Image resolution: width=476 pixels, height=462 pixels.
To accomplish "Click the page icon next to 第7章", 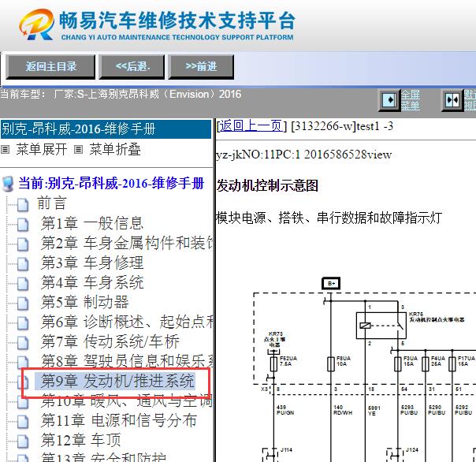I will click(x=23, y=343).
